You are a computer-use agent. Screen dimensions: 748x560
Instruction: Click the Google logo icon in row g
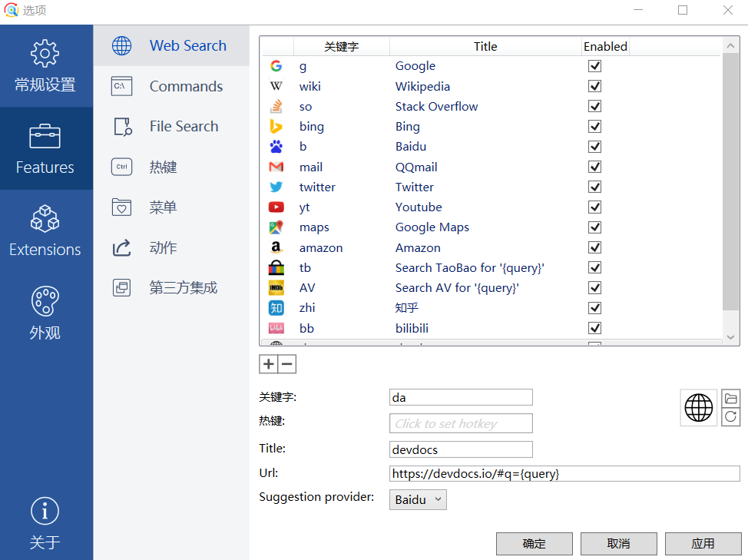[x=276, y=66]
